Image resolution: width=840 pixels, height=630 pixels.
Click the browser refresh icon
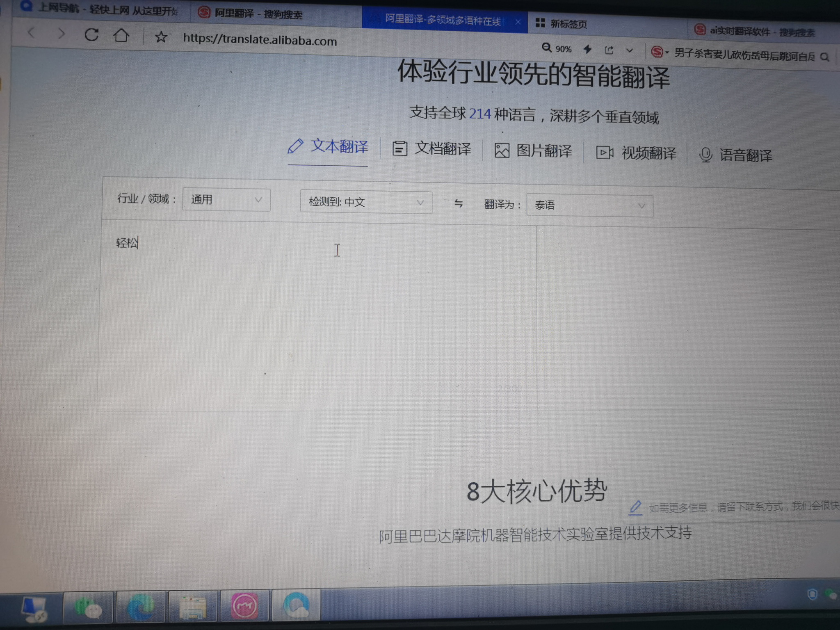91,35
